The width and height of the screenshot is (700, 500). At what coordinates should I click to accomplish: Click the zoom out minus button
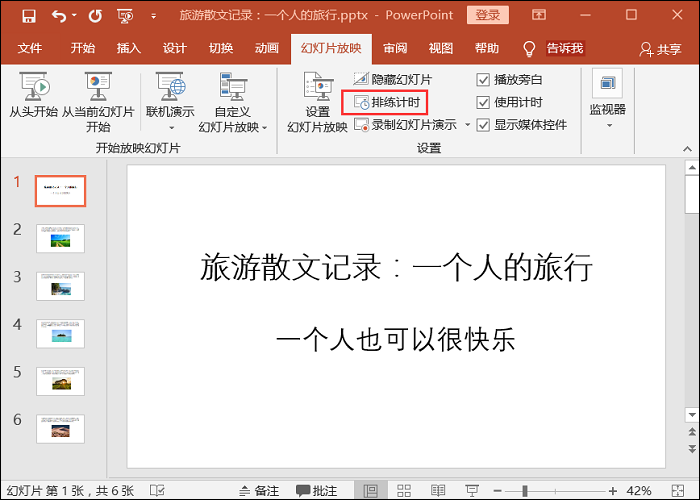pos(498,491)
